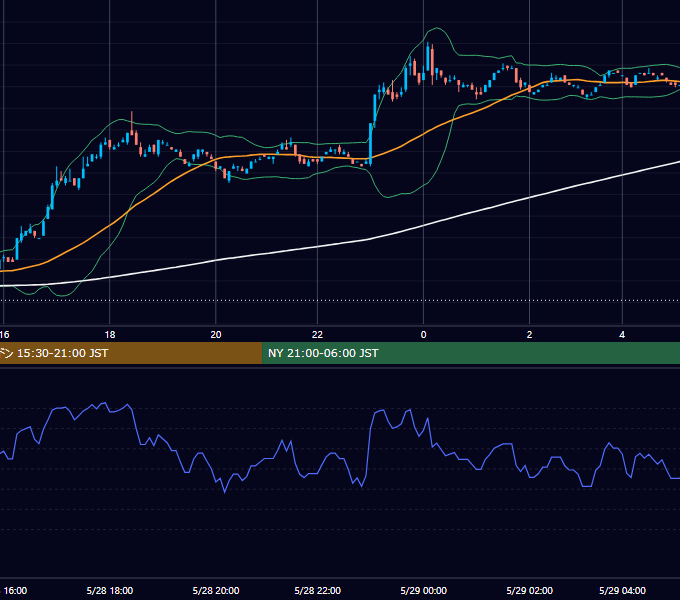Click the 15:30-21:00 JST session band

tap(131, 353)
